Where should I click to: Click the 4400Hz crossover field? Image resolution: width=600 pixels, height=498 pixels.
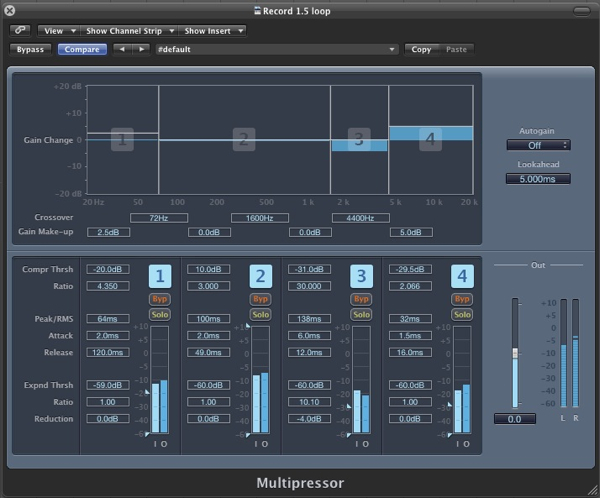point(361,218)
